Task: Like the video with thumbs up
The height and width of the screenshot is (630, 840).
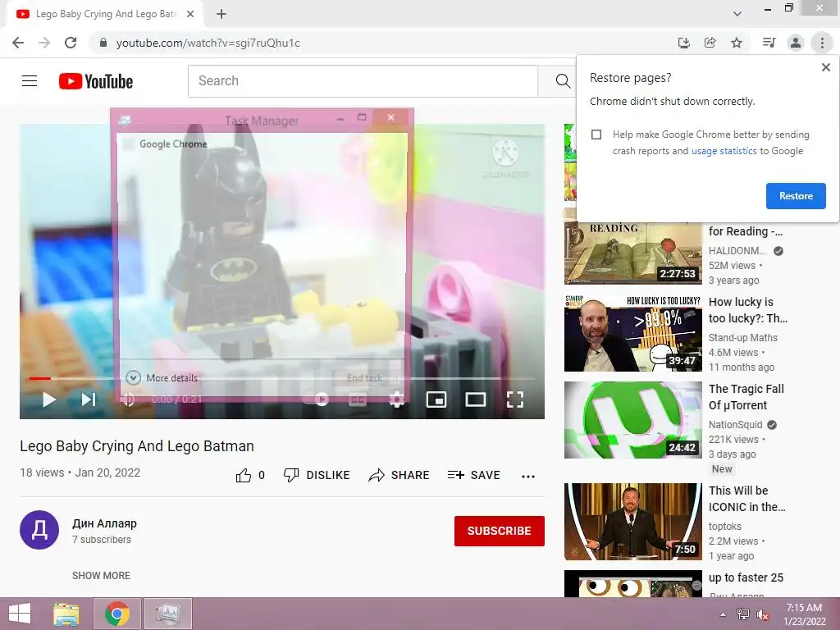Action: (x=250, y=475)
